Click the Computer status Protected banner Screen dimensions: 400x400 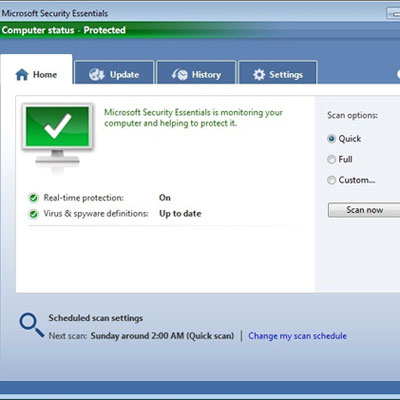[x=63, y=30]
